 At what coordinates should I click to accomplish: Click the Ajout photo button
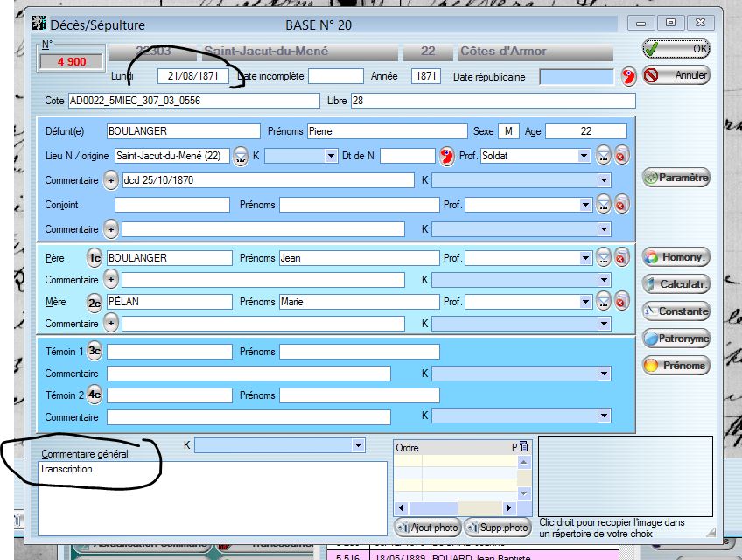point(427,527)
